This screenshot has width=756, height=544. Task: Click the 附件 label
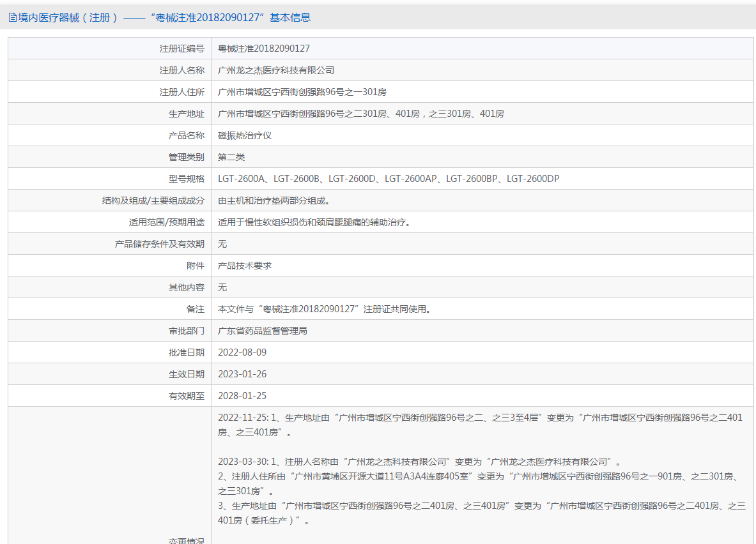pyautogui.click(x=196, y=266)
